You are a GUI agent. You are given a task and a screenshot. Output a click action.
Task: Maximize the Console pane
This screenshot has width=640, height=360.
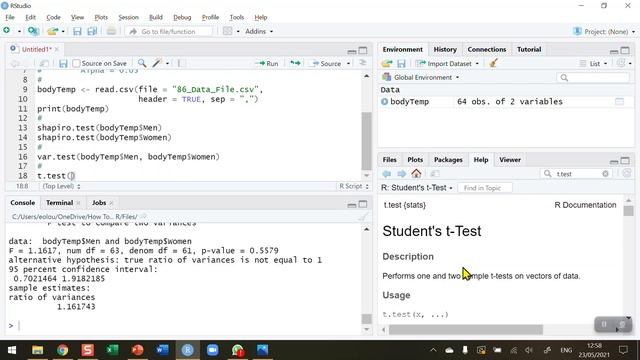[363, 204]
